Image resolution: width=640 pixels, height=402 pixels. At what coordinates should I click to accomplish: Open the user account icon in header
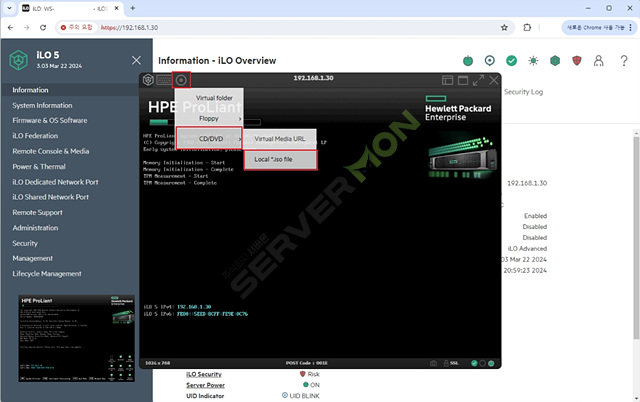(598, 61)
